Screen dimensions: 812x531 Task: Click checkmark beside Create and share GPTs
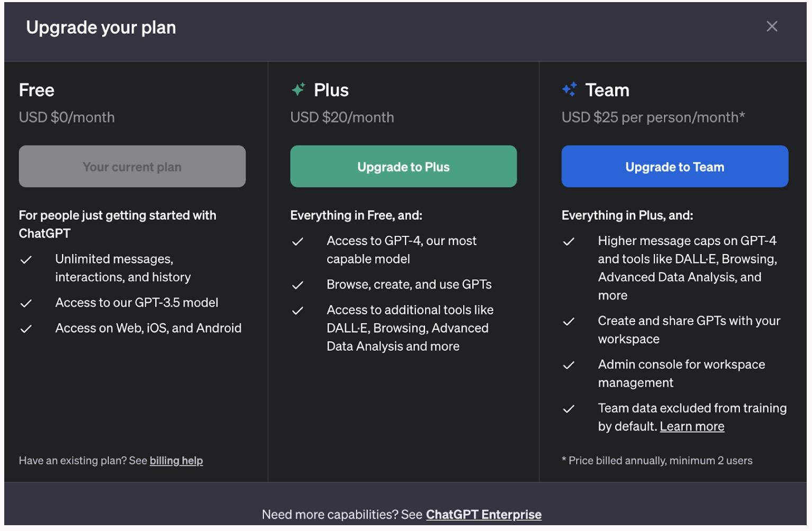[x=569, y=322]
